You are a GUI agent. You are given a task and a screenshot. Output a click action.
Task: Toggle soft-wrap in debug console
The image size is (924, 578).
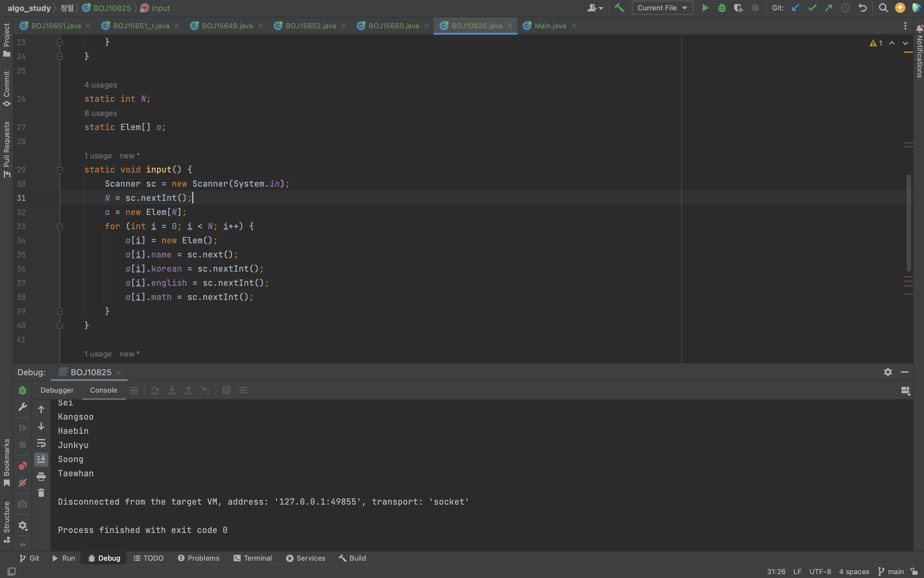pos(41,443)
